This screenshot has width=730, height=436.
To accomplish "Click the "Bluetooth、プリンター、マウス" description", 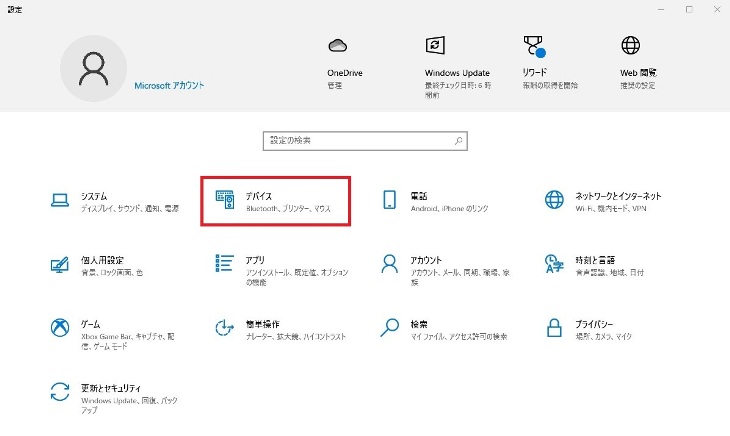I will click(288, 208).
